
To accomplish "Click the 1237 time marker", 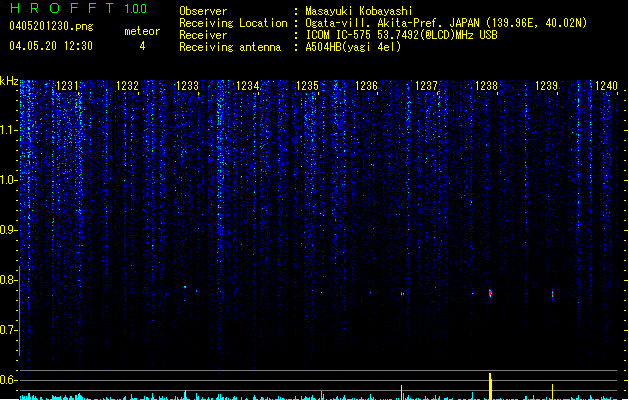I will tap(426, 86).
